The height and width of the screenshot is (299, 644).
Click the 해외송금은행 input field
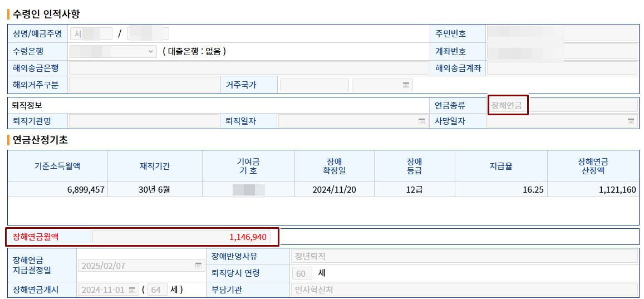[x=249, y=68]
